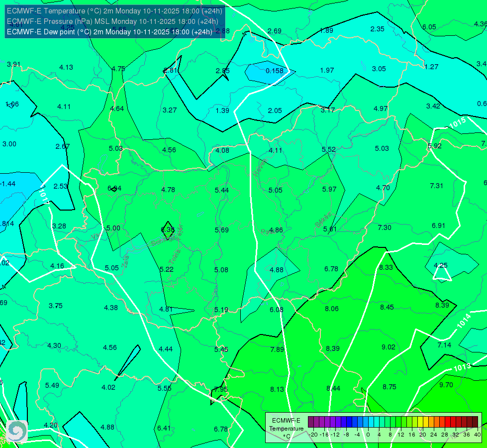Screen dimensions: 487x448
Task: Click the 4.13 temperature value
Action: (66, 67)
